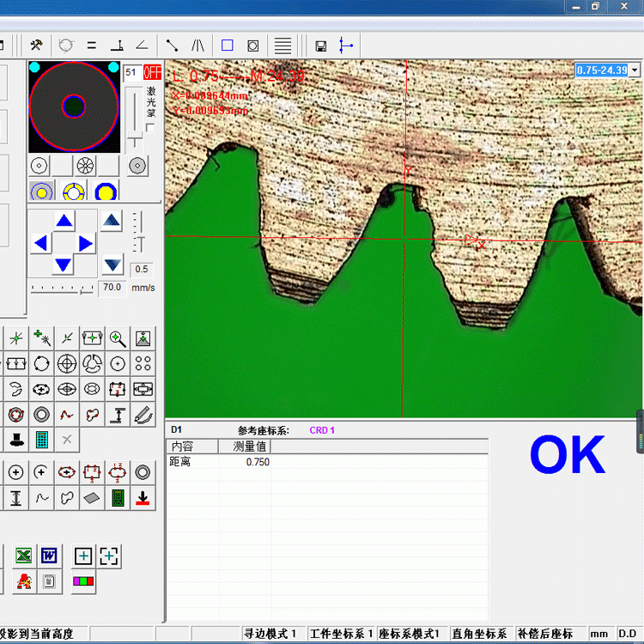Viewport: 644px width, 644px height.
Task: Toggle the red OFF light switch
Action: point(152,73)
